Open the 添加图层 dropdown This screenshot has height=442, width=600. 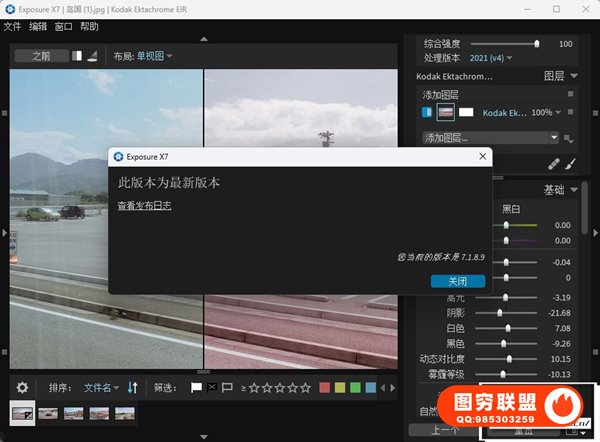pos(490,137)
